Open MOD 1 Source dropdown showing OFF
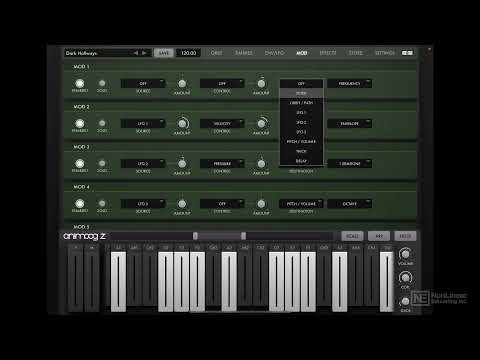The width and height of the screenshot is (480, 360). pos(143,83)
